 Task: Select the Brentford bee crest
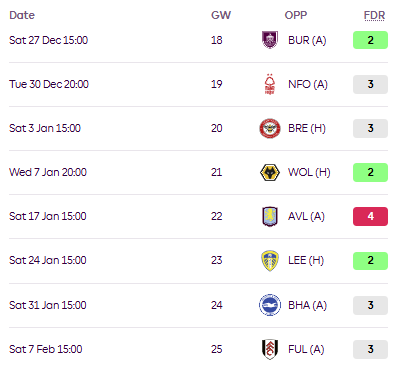[x=270, y=128]
